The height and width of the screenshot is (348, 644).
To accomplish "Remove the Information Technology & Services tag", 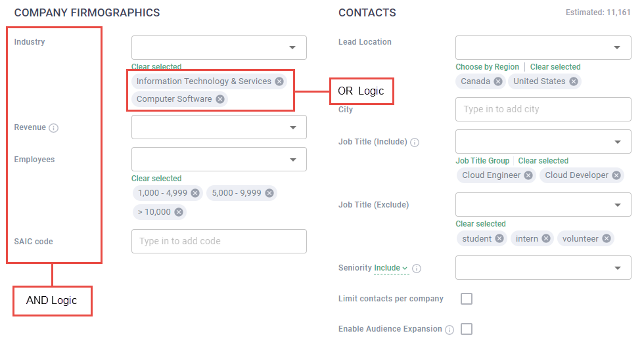I will (279, 81).
